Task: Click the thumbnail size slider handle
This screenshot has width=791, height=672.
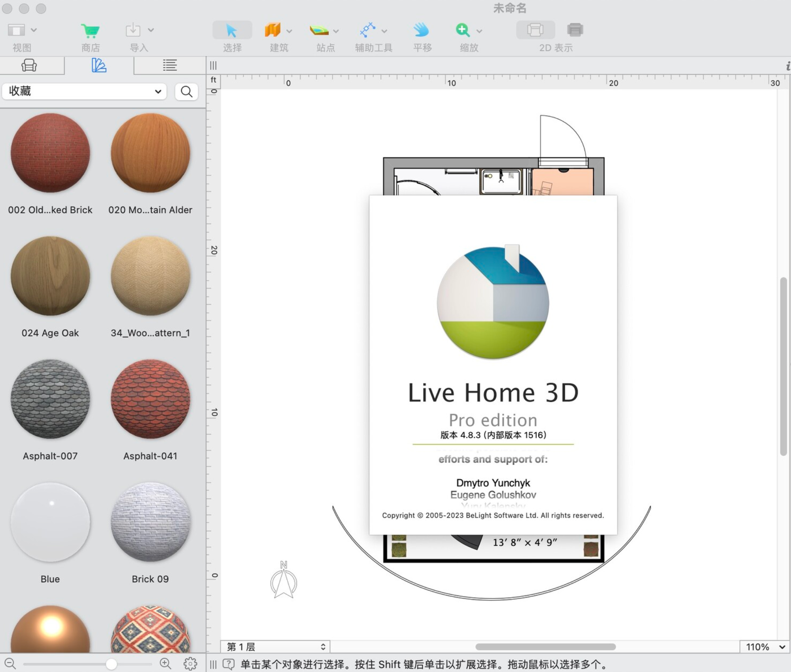Action: (x=111, y=664)
